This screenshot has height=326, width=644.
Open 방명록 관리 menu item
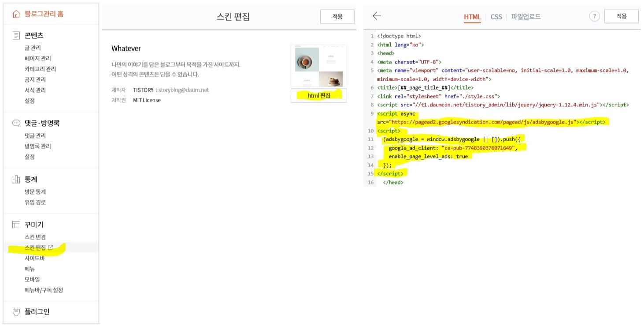(x=37, y=146)
